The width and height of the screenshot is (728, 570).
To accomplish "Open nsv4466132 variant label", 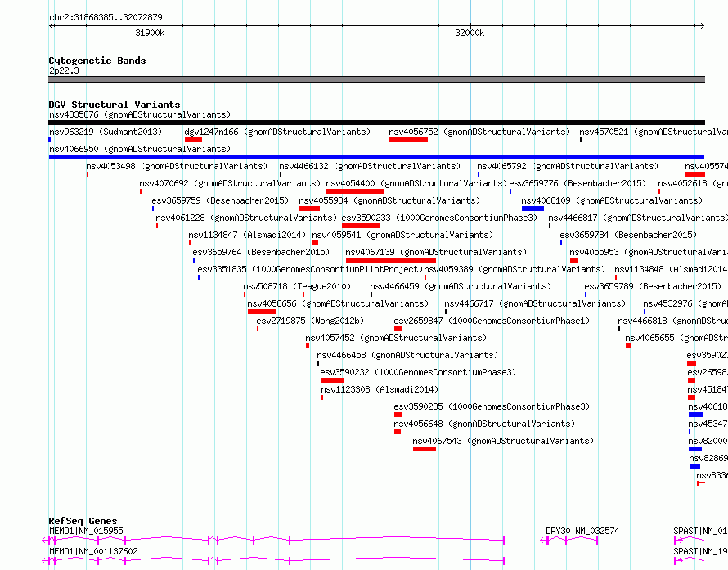I will click(370, 166).
